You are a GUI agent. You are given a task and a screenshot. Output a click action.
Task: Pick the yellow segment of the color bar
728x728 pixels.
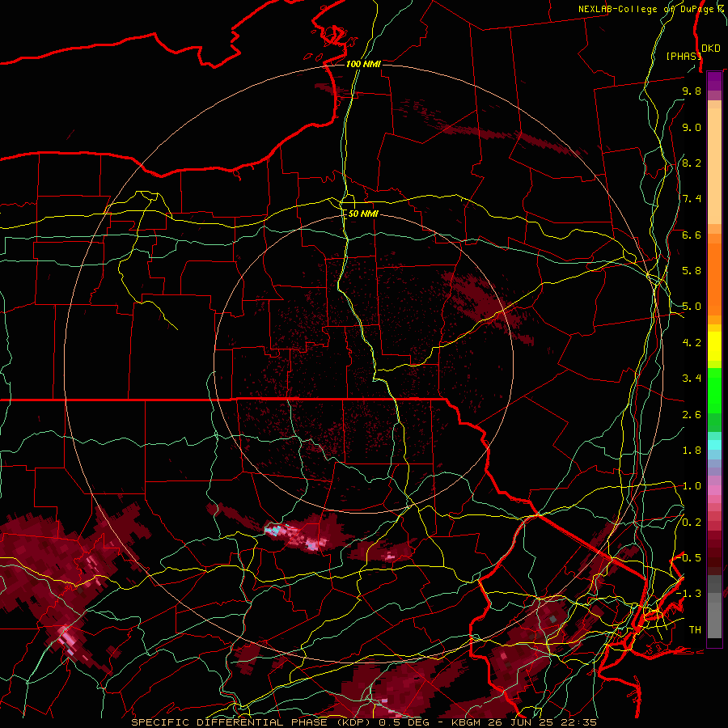pyautogui.click(x=714, y=346)
